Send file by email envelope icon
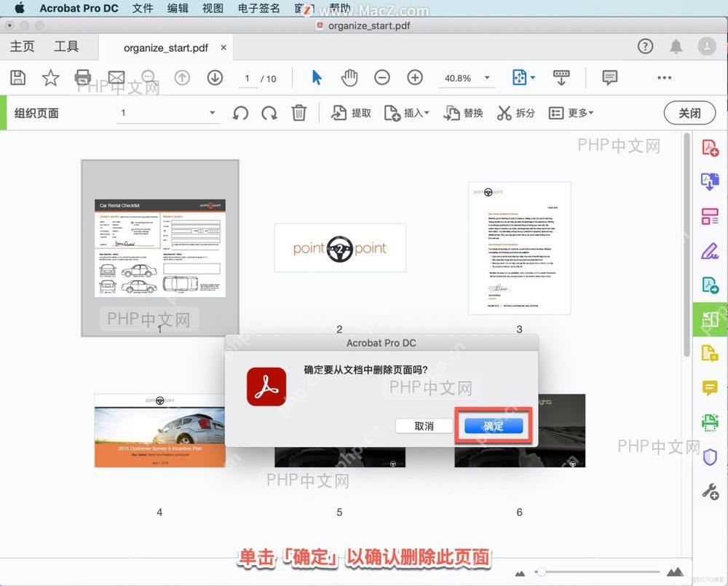The image size is (728, 586). (x=116, y=78)
